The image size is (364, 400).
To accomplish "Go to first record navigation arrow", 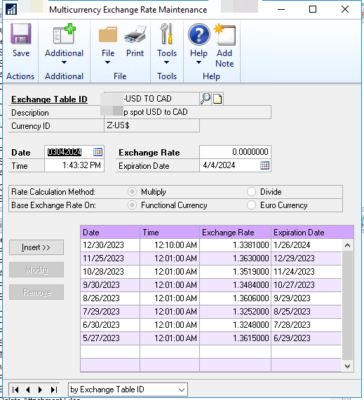I will [15, 389].
